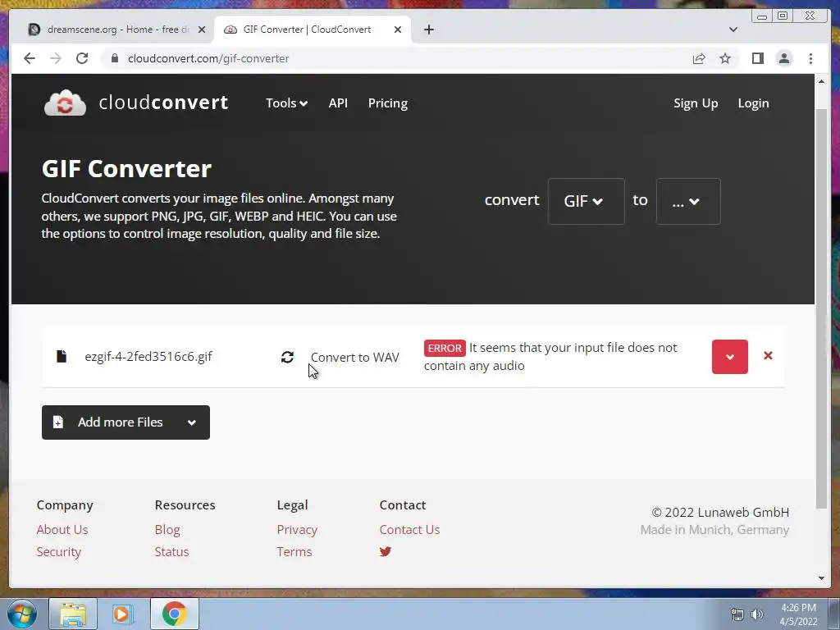
Task: Go back with the browser back arrow
Action: 30,58
